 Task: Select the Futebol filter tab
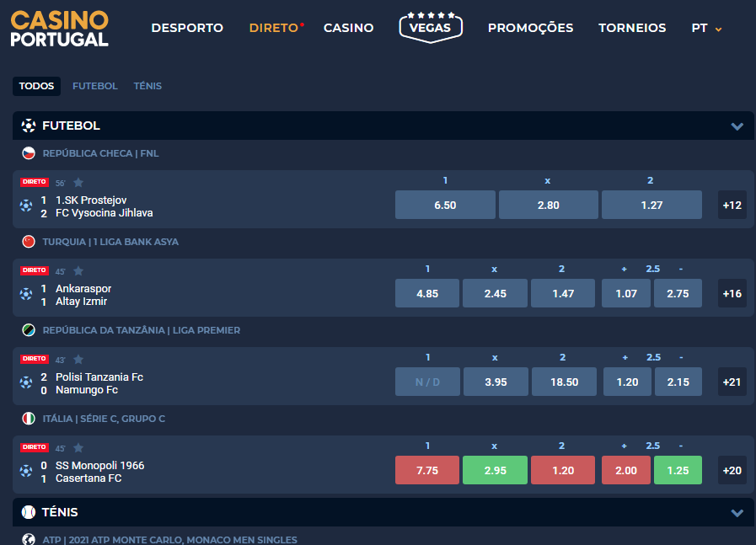pos(95,86)
